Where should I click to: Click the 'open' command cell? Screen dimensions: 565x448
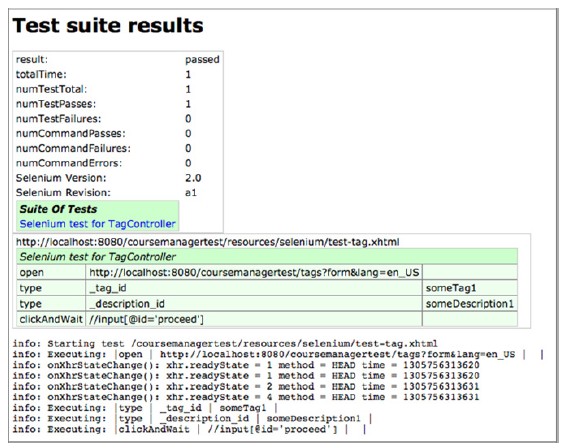pos(51,272)
